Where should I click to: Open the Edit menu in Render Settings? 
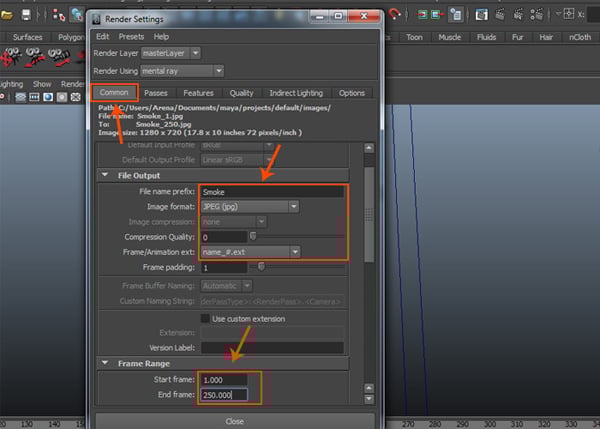pyautogui.click(x=102, y=36)
